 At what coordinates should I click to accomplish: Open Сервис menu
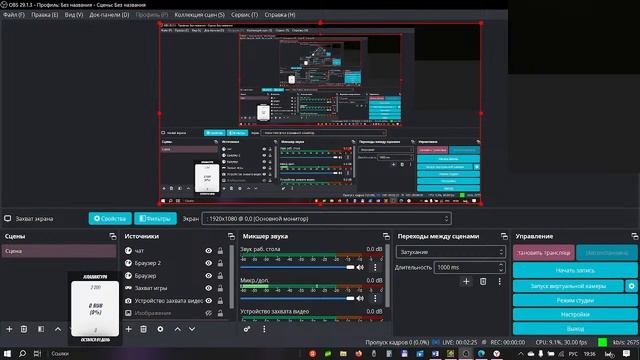[244, 15]
